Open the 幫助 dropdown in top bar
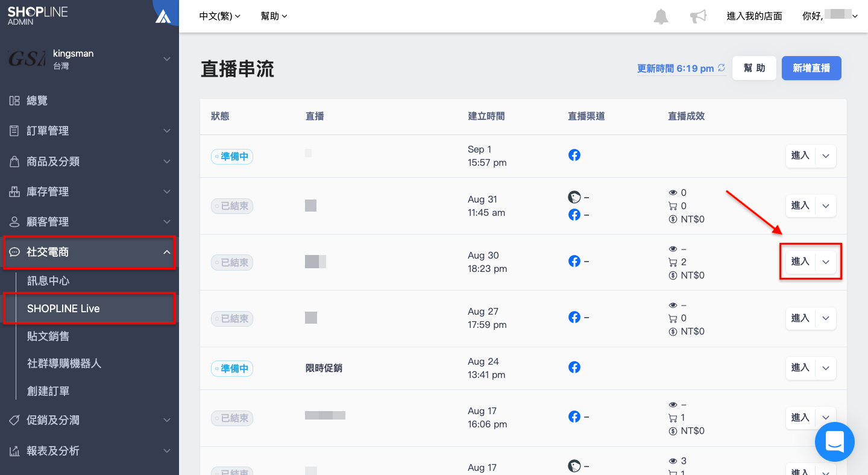 (x=274, y=16)
